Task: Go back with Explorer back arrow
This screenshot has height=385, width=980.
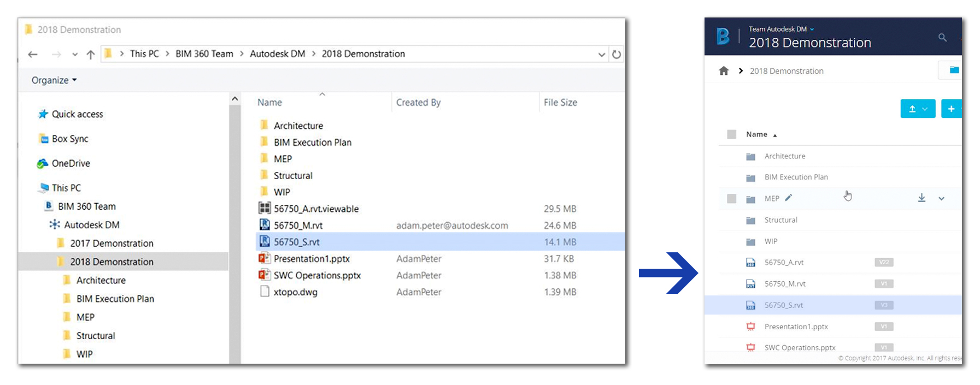Action: point(33,54)
